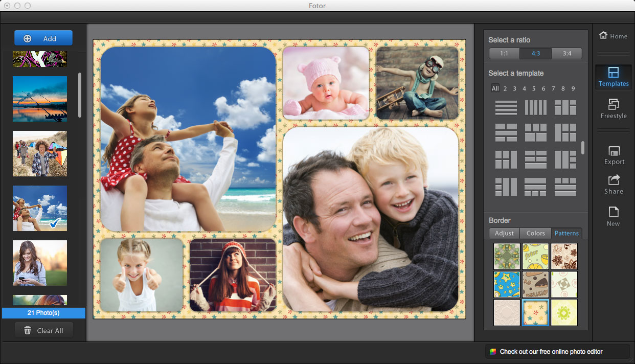Select the baby in pink hat collage cell
The height and width of the screenshot is (364, 635).
tap(326, 83)
